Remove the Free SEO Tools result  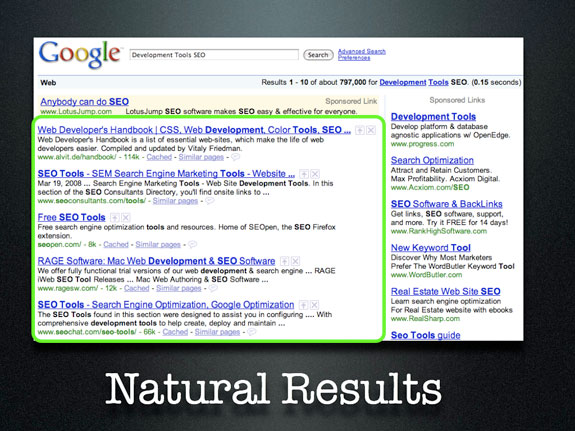[126, 218]
